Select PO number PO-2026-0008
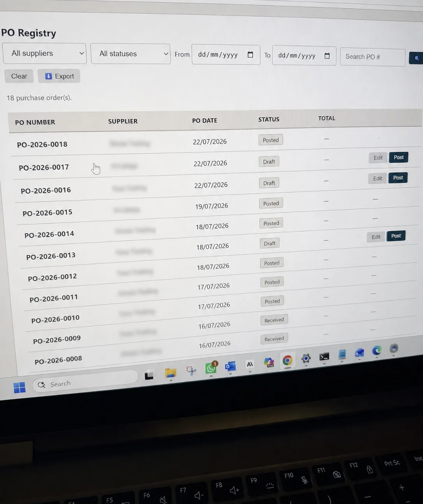Viewport: 423px width, 504px height. click(58, 360)
